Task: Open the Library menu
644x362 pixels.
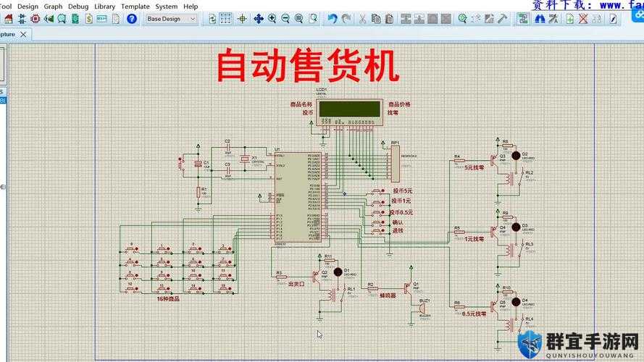Action: click(x=105, y=7)
